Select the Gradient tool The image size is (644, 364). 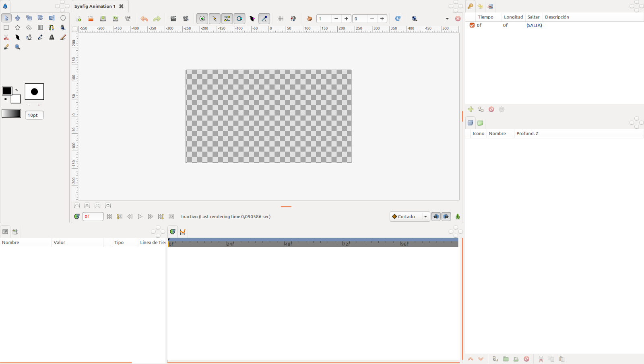40,27
